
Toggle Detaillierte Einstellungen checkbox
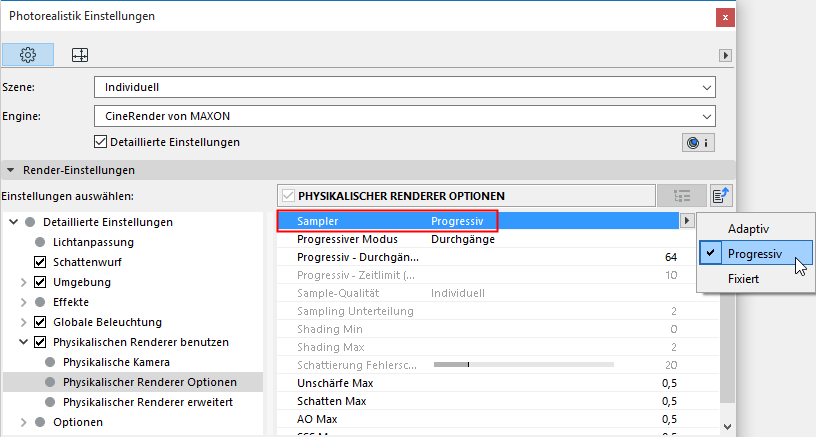(x=100, y=142)
